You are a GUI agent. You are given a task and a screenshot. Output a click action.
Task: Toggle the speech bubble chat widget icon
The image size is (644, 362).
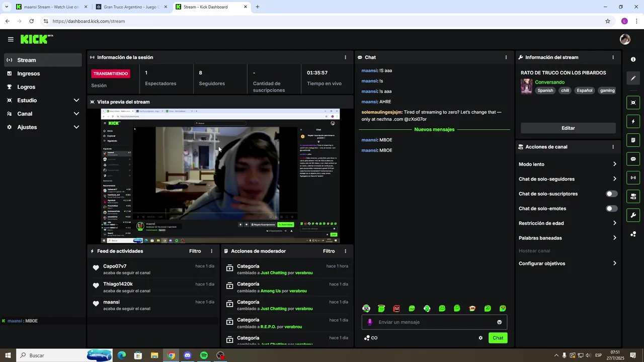pos(633,159)
